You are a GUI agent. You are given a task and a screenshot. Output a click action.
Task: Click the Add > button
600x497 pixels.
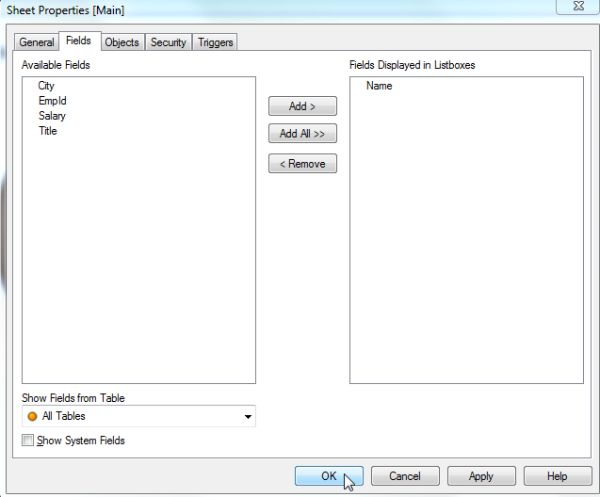pyautogui.click(x=302, y=106)
